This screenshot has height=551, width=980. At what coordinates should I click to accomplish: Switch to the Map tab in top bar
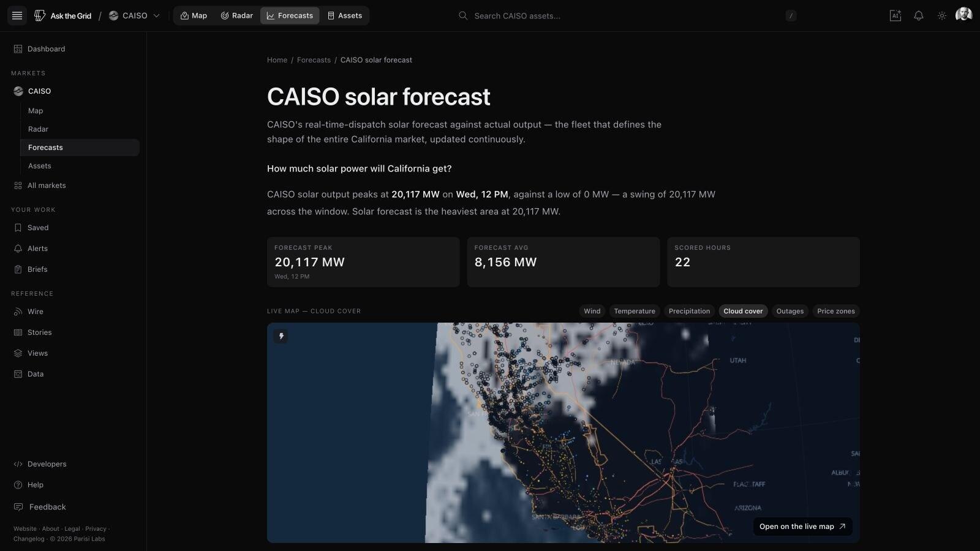[x=194, y=16]
